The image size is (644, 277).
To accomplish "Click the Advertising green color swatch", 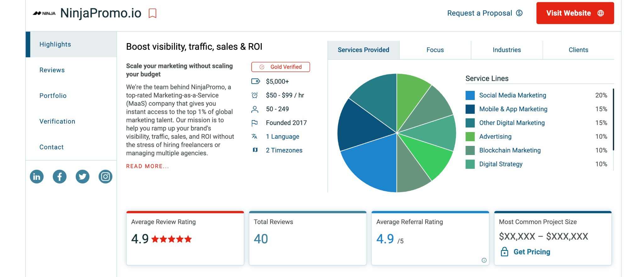I will point(470,136).
